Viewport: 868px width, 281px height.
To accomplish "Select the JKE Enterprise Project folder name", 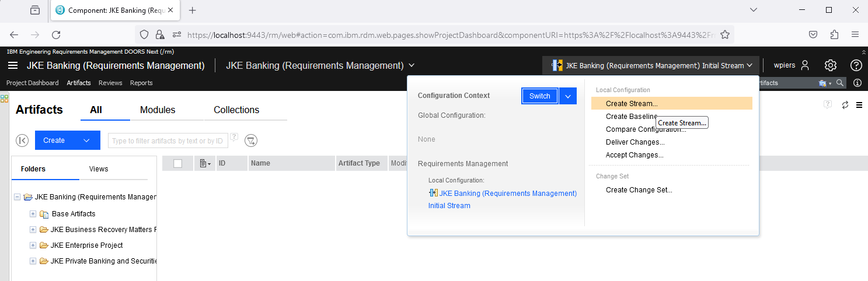I will (x=87, y=245).
